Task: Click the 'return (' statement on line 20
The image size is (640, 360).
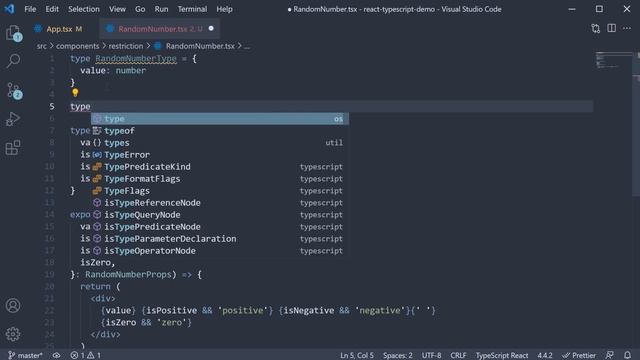Action: [x=100, y=287]
